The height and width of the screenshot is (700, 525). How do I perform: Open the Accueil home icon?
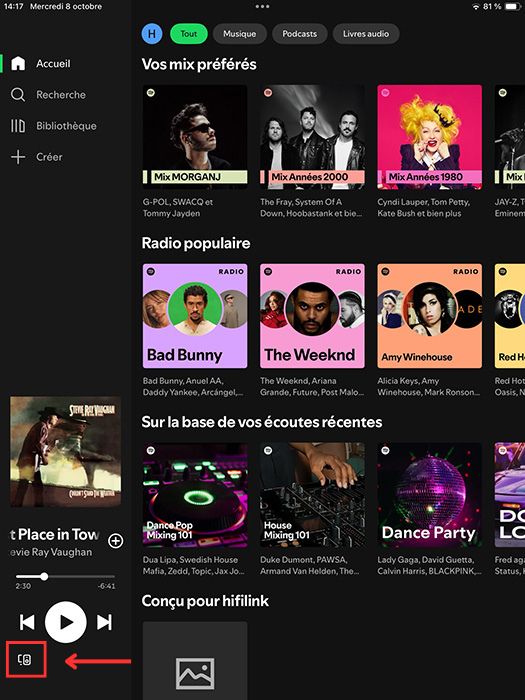click(x=18, y=63)
